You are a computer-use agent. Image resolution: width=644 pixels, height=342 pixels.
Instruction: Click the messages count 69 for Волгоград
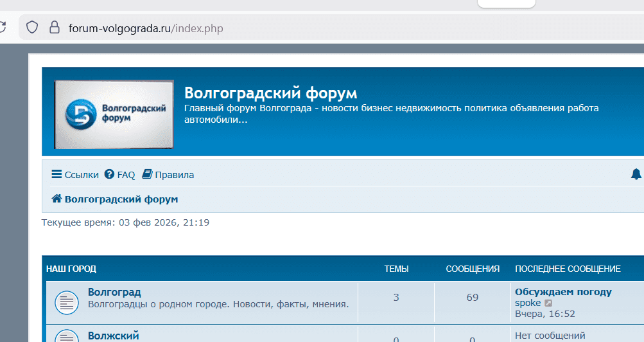[473, 298]
